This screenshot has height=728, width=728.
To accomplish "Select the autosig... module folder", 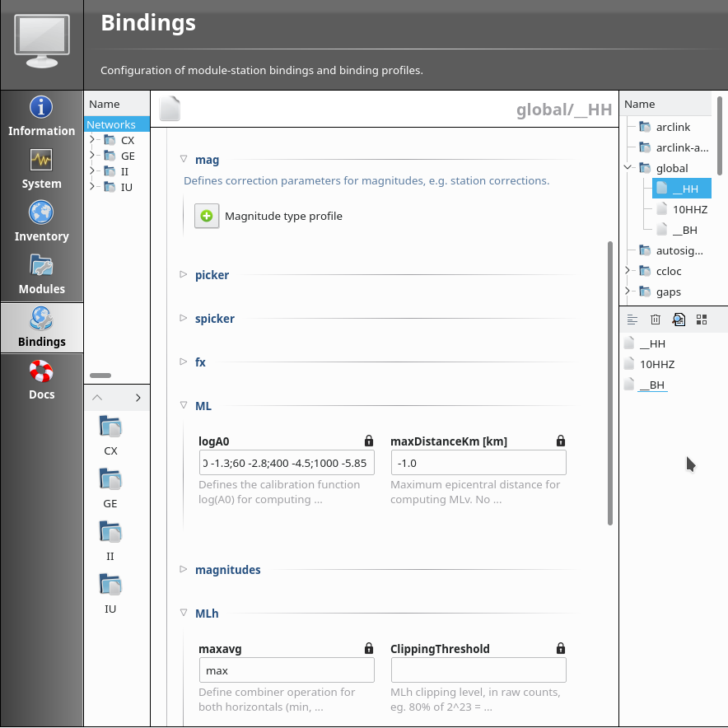I will click(x=671, y=250).
